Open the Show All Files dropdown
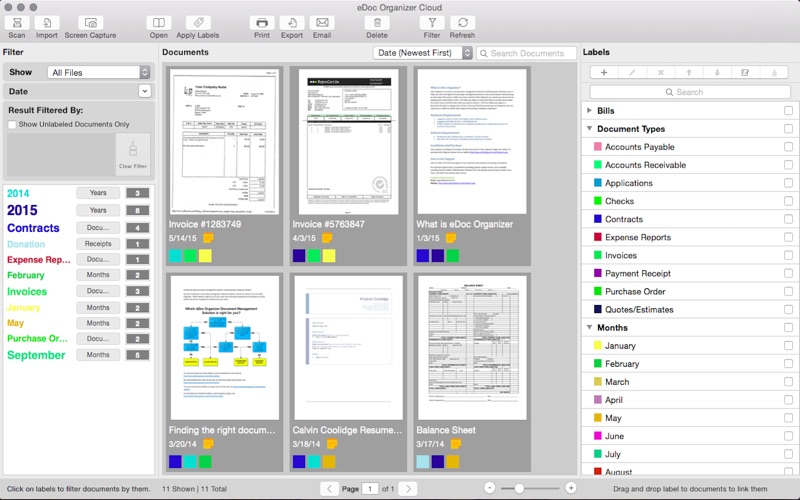 click(x=98, y=72)
